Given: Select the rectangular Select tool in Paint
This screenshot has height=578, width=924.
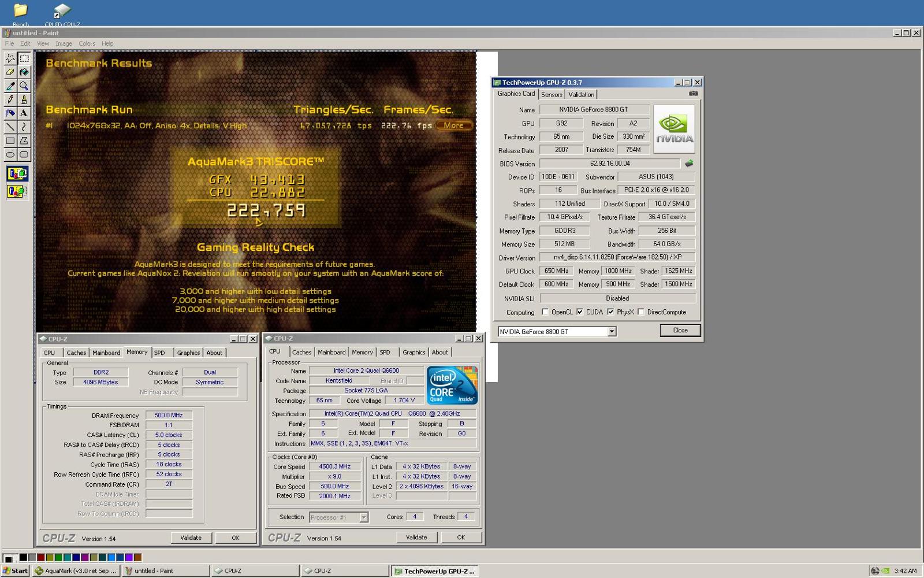Looking at the screenshot, I should click(x=24, y=58).
